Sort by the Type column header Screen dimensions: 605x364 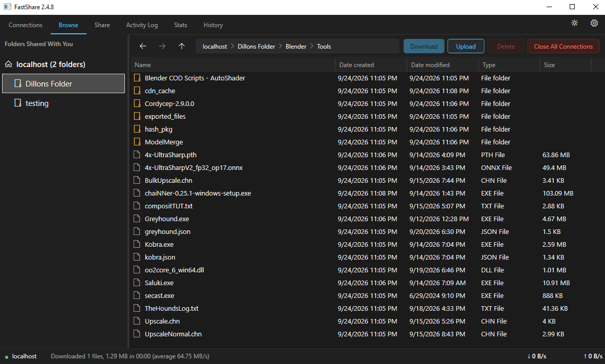coord(509,65)
